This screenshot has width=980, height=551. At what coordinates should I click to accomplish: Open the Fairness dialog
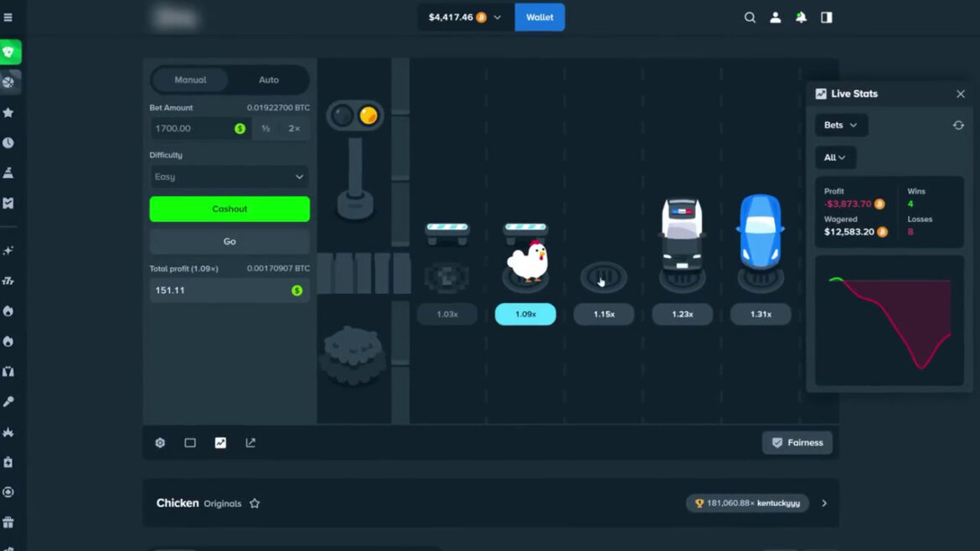coord(797,442)
